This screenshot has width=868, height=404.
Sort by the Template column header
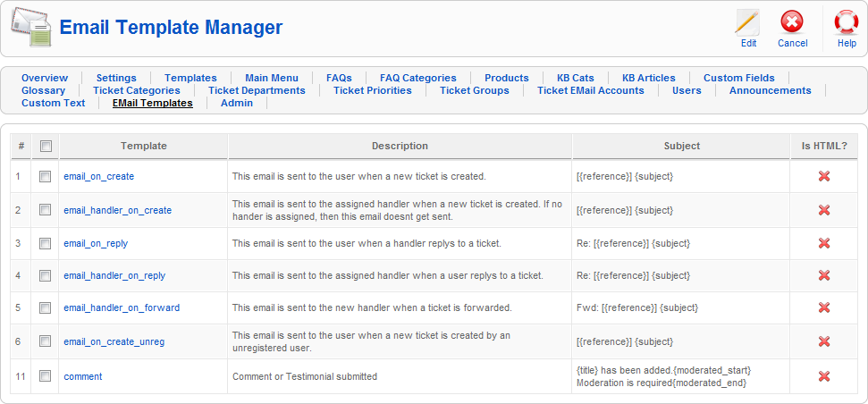point(143,146)
